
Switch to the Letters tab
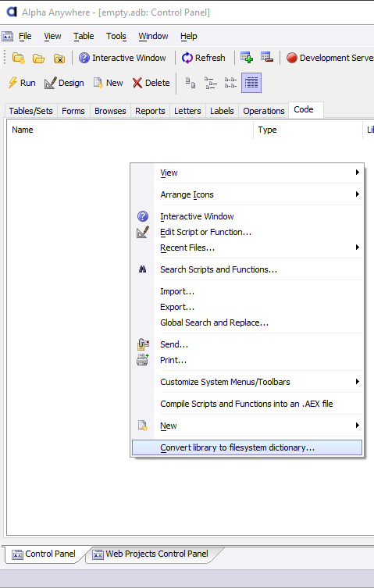187,111
